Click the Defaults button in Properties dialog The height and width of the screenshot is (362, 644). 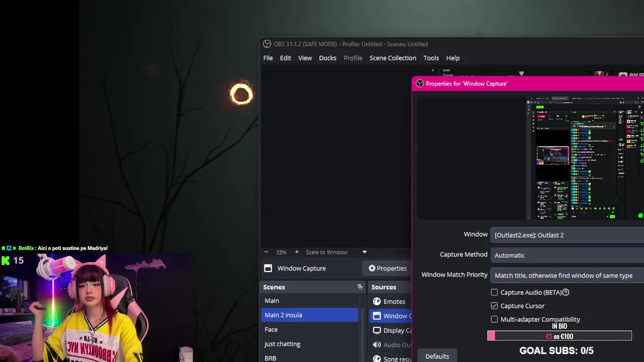point(437,356)
